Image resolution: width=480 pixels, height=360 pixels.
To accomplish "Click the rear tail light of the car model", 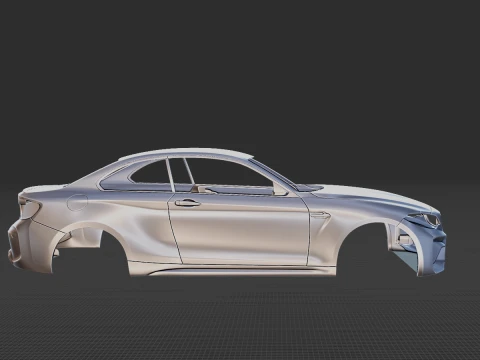I will point(31,208).
